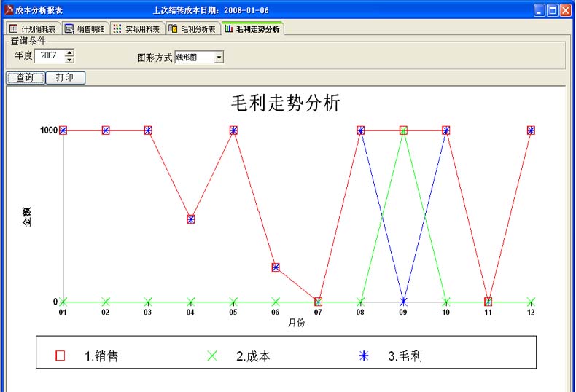The image size is (576, 392).
Task: Click the app icon in title bar
Action: [9, 10]
